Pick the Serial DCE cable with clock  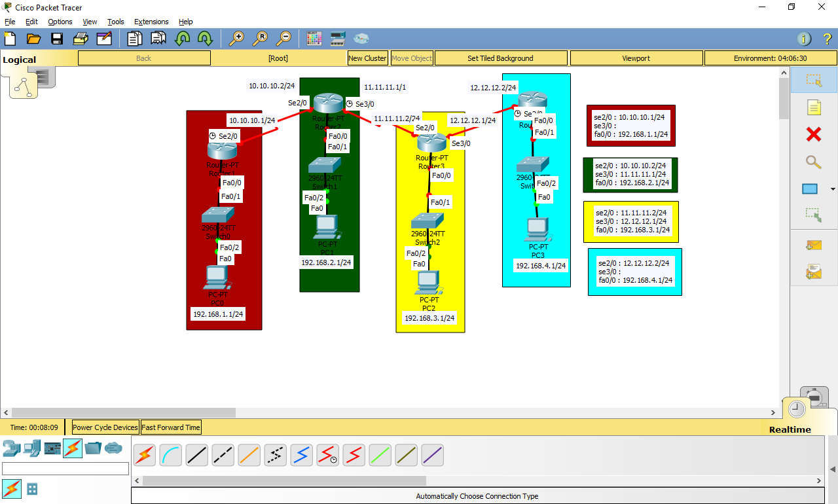(327, 454)
